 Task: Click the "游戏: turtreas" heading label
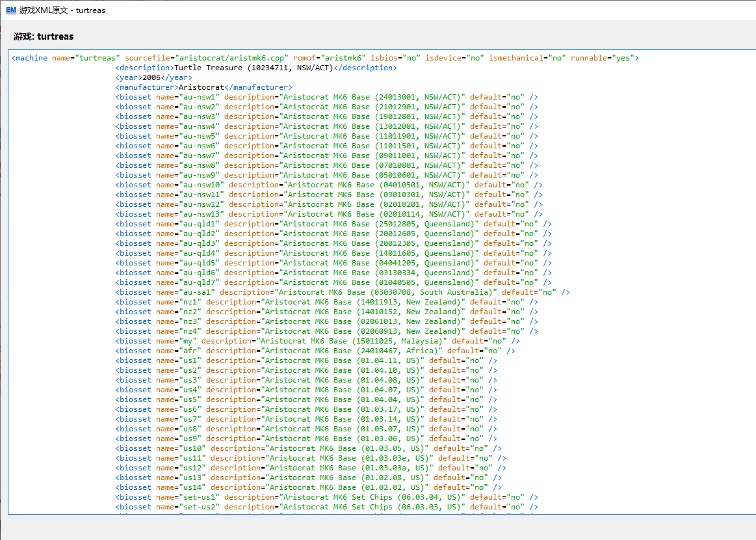44,36
